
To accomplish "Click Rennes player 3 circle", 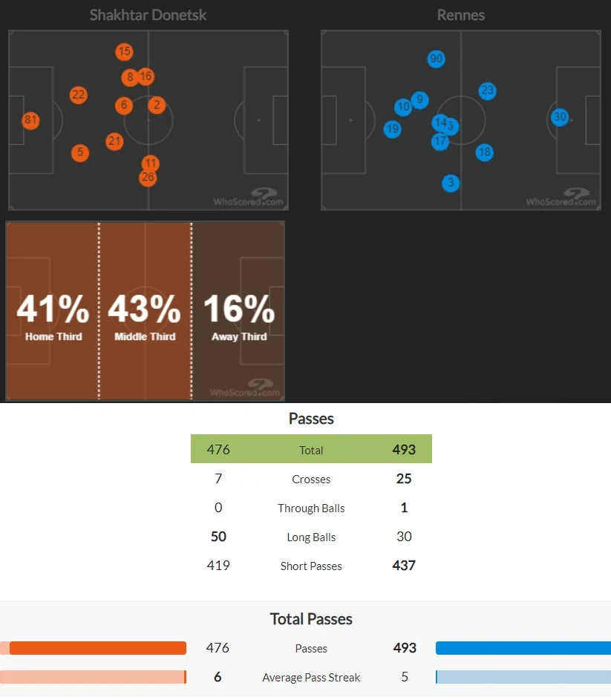I will pos(451,183).
